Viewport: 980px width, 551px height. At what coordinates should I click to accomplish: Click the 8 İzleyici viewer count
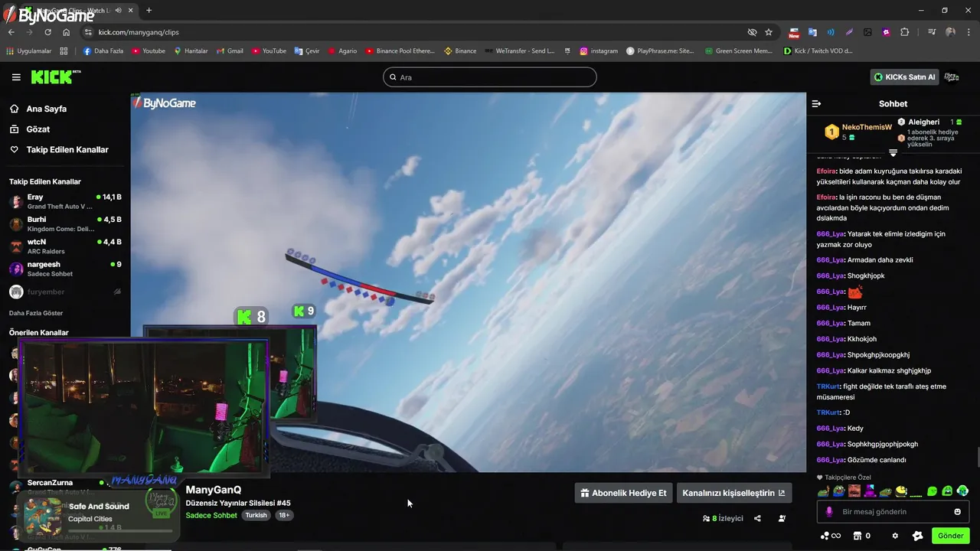723,518
